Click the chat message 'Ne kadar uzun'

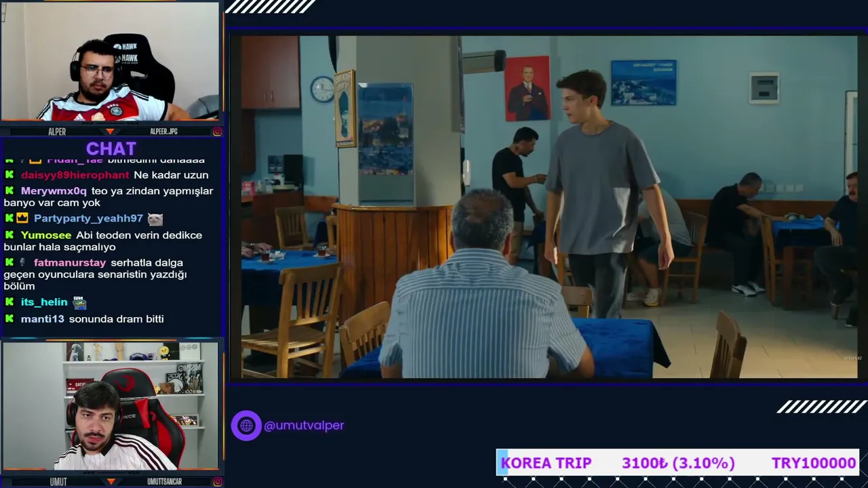click(x=171, y=175)
